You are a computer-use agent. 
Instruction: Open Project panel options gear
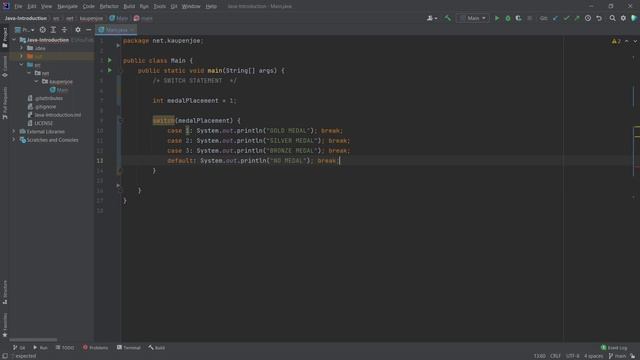tap(78, 30)
